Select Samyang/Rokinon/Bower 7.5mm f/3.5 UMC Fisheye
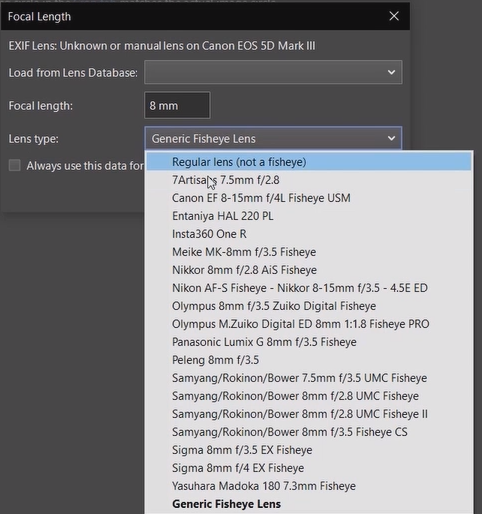 pyautogui.click(x=309, y=378)
